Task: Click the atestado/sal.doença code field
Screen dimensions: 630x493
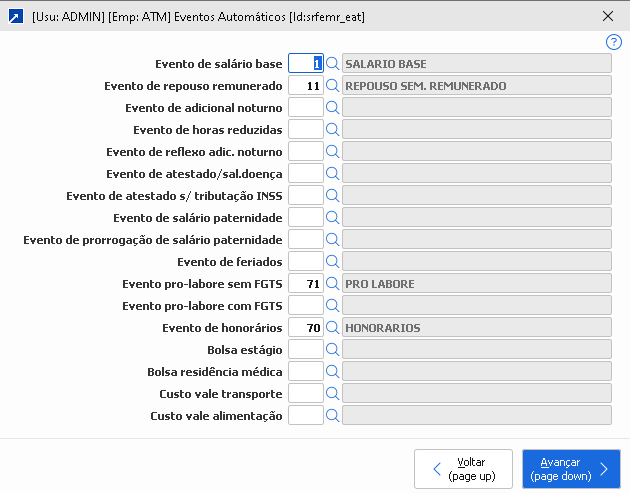Action: (x=305, y=174)
